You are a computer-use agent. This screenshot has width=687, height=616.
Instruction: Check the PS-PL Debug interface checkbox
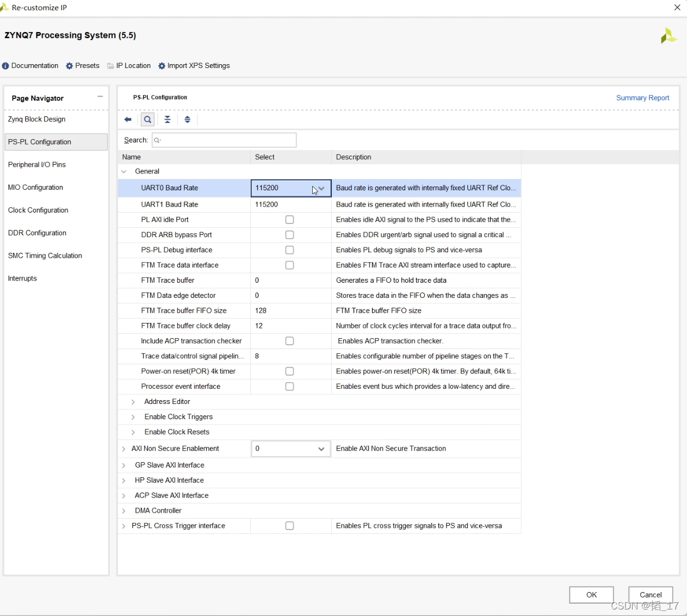click(289, 250)
